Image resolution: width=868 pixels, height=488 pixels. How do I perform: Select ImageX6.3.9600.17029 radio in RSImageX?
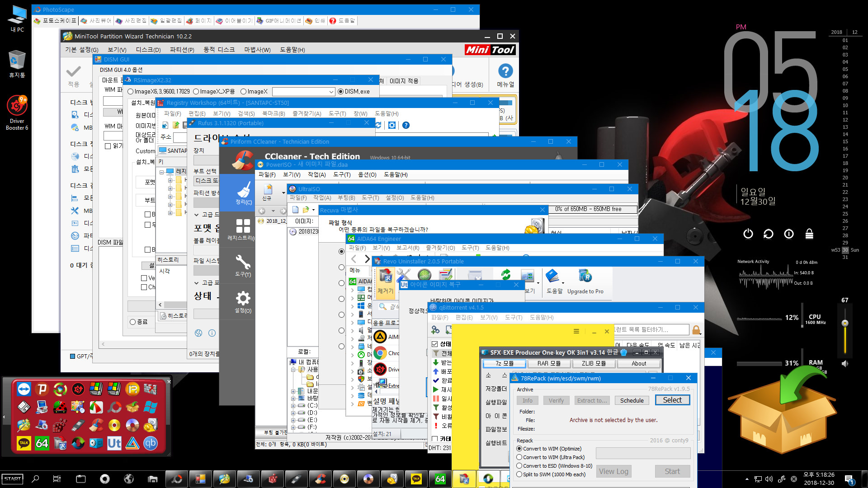(131, 91)
